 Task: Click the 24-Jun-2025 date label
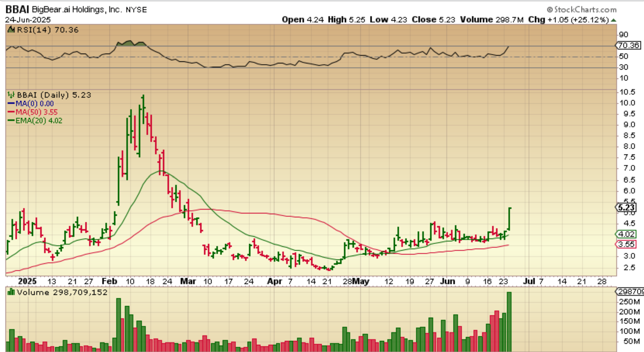tap(28, 20)
